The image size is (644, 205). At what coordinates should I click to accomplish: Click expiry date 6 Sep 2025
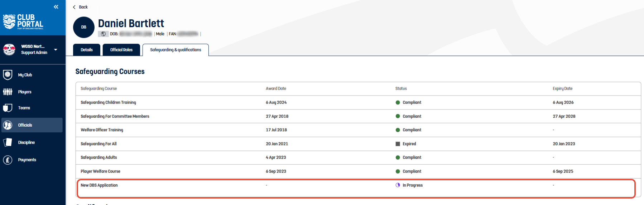point(563,171)
